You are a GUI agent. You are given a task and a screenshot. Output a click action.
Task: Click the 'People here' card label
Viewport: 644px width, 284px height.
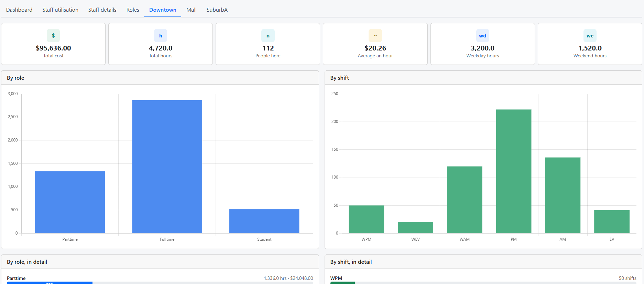(x=268, y=56)
